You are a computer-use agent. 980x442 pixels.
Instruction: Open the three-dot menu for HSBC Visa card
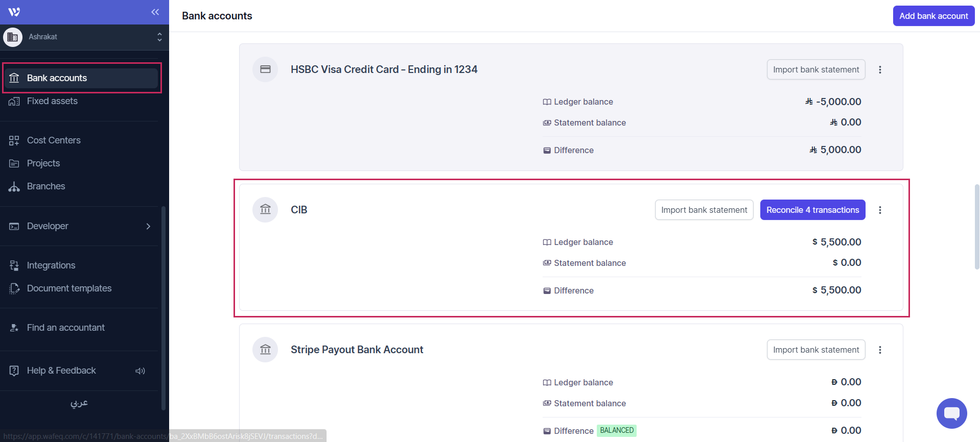(880, 69)
